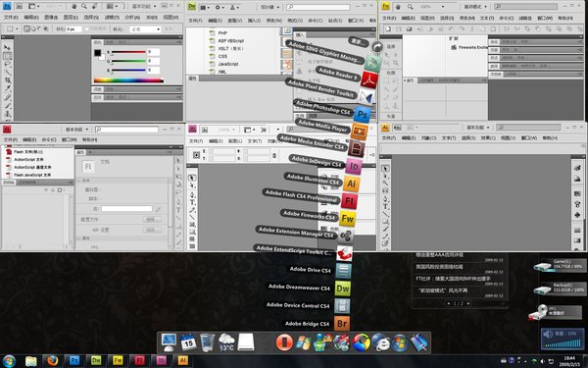This screenshot has height=368, width=588.
Task: Select the Pen tool in InDesign's toolbox
Action: tap(192, 194)
